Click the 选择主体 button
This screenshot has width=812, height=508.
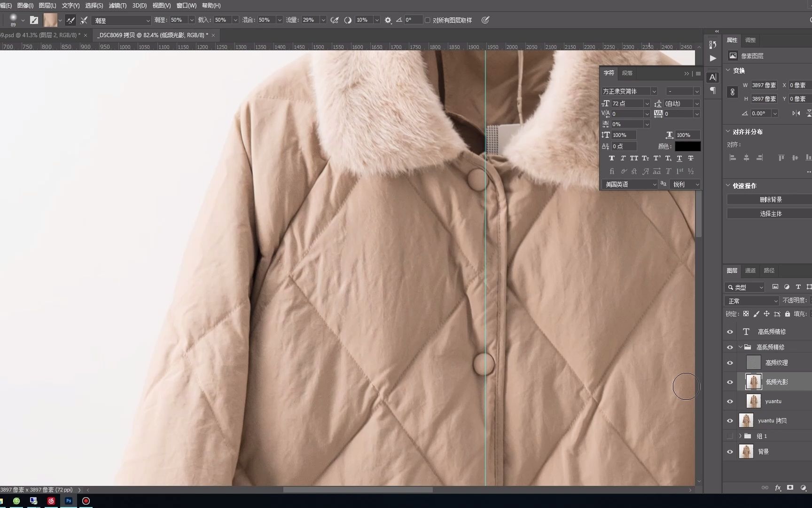point(771,214)
